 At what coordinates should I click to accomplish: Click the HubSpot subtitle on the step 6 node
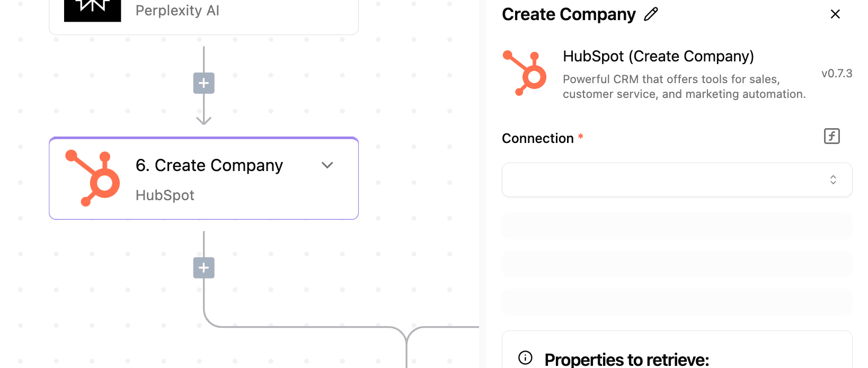tap(165, 195)
